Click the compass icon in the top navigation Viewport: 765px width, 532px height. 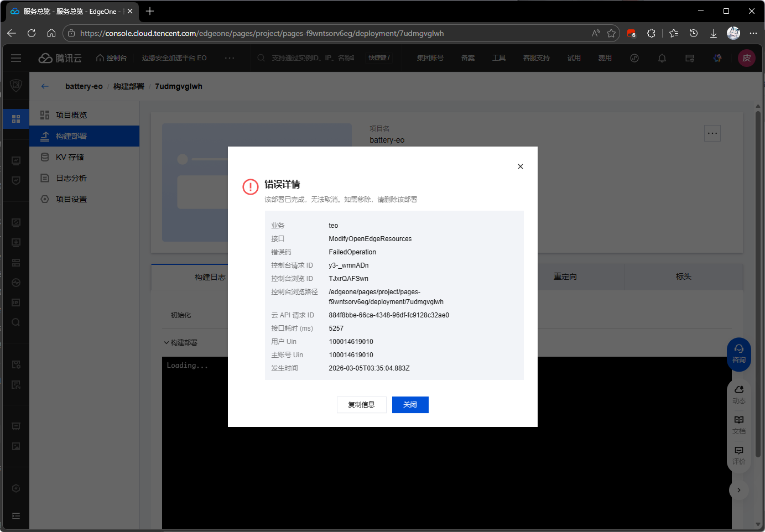tap(634, 58)
